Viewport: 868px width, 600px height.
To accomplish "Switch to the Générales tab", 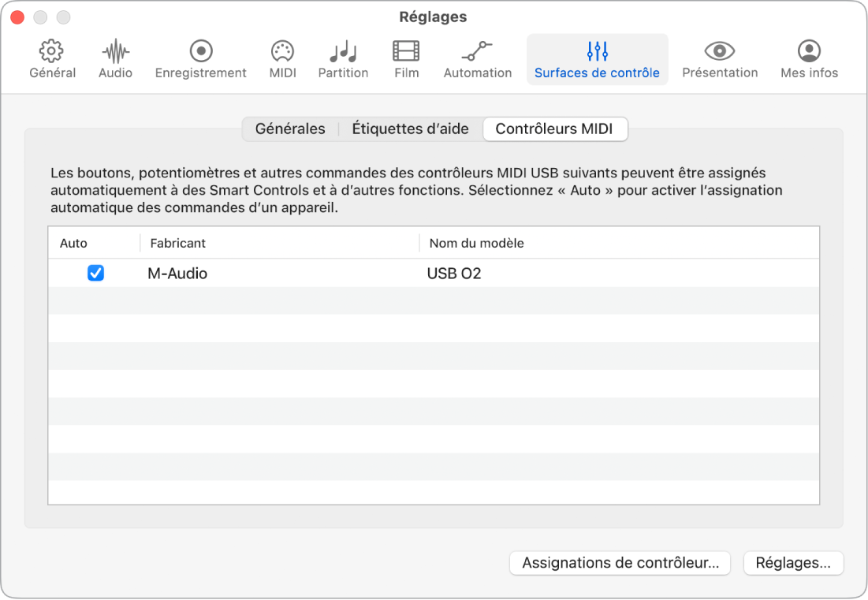I will coord(290,129).
